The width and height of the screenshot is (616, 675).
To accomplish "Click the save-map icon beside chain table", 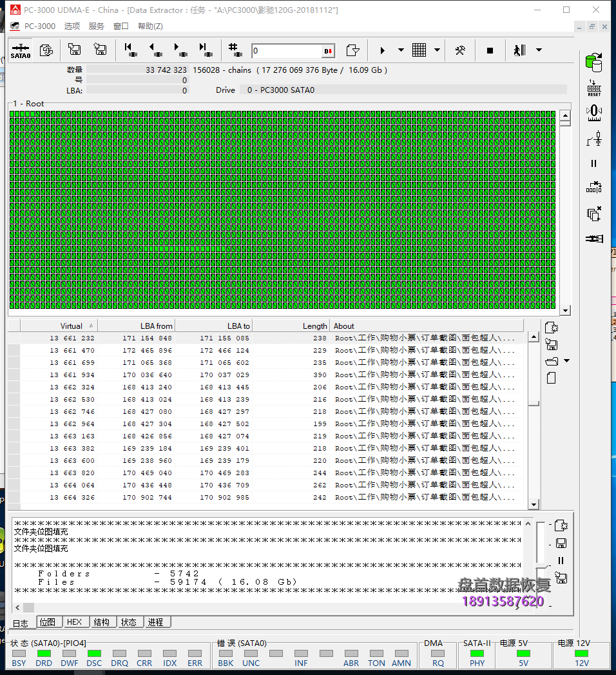I will coord(552,344).
